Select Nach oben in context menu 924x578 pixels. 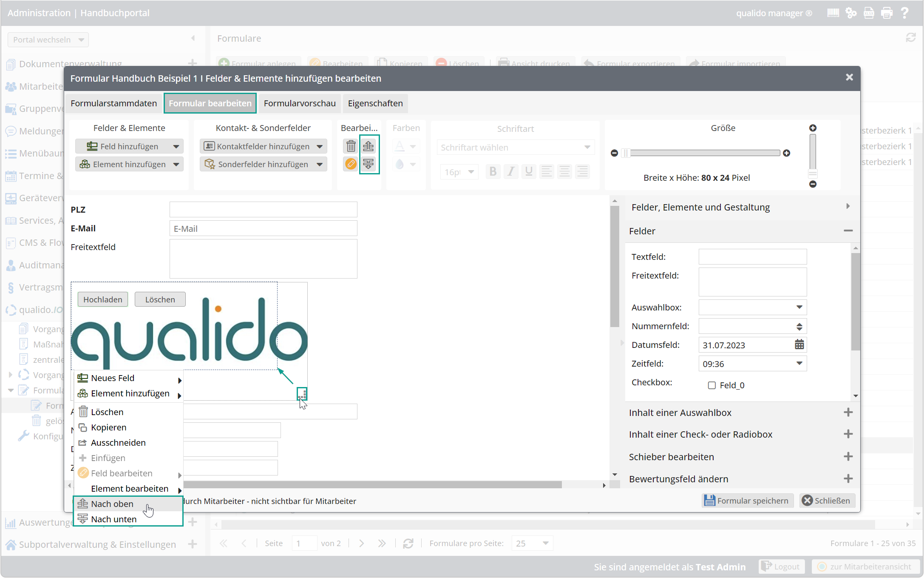(128, 504)
